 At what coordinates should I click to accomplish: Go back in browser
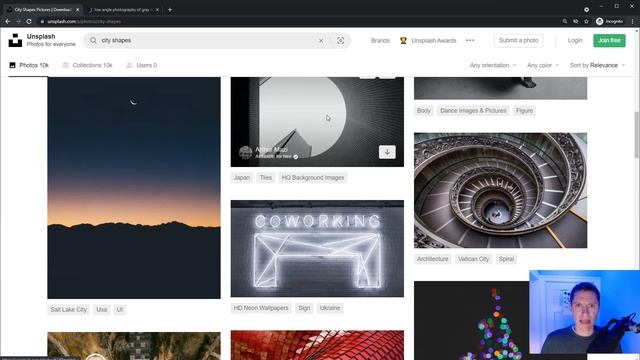pyautogui.click(x=8, y=21)
